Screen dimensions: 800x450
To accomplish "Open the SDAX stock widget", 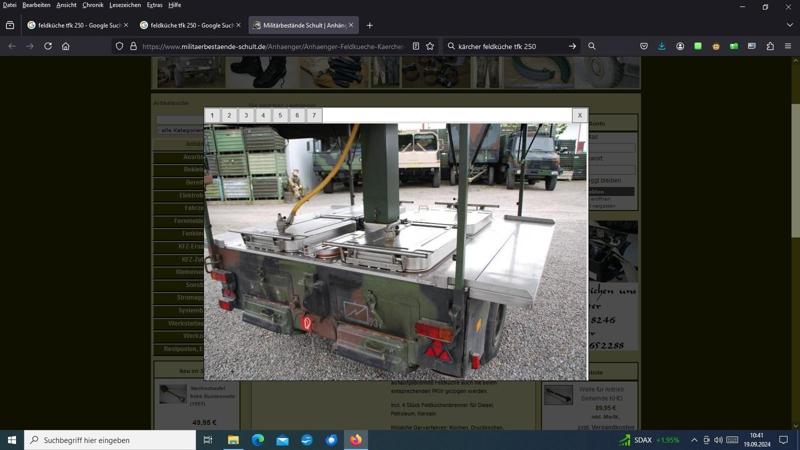I will [649, 440].
